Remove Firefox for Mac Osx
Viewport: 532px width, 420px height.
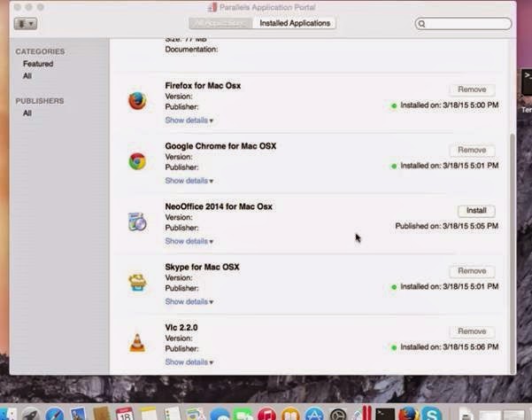pos(472,89)
